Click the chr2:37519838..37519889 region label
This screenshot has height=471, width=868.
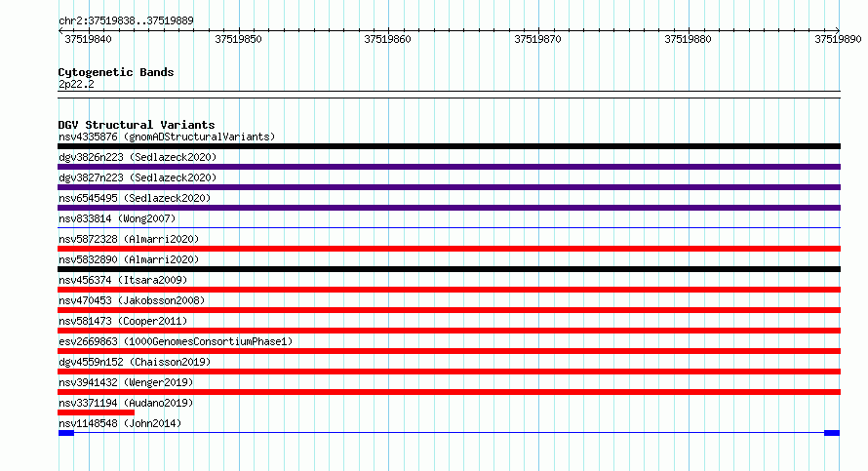[x=126, y=20]
